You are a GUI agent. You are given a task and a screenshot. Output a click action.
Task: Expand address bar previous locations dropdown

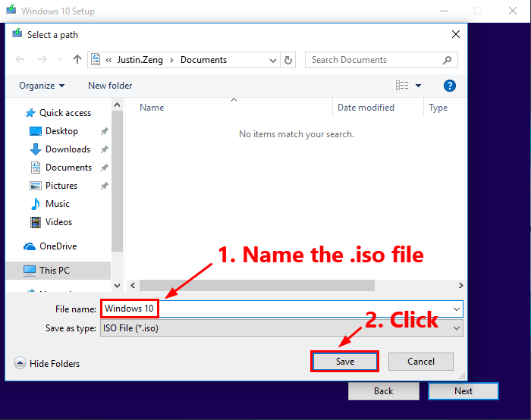coord(272,61)
